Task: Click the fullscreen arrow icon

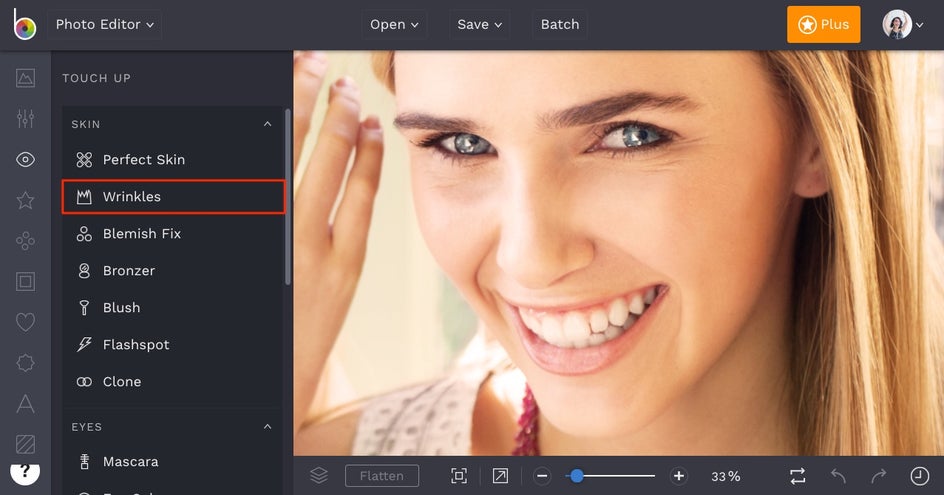Action: (x=500, y=476)
